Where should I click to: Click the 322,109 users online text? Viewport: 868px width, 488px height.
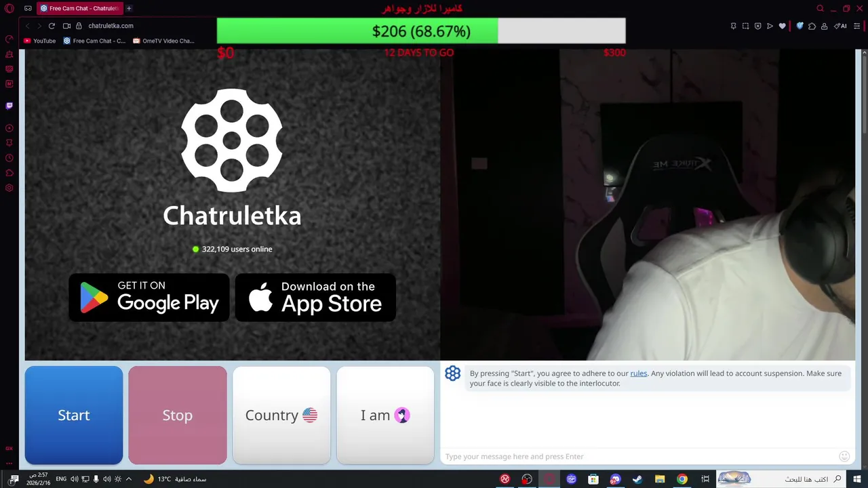237,249
